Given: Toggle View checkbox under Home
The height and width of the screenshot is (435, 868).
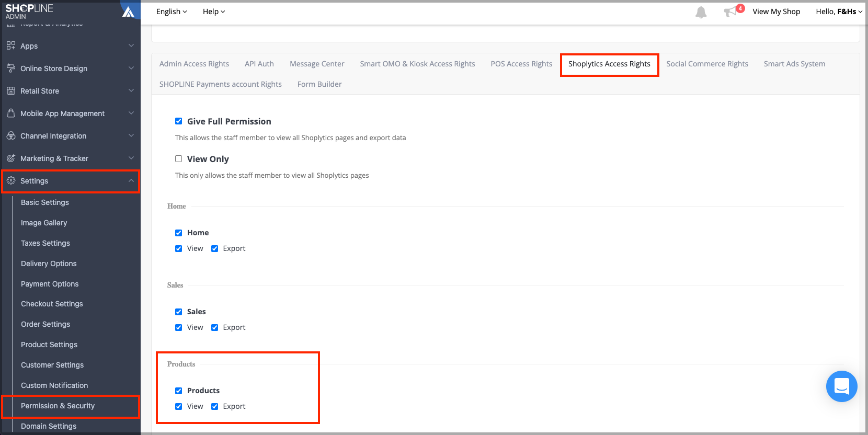Looking at the screenshot, I should click(178, 248).
